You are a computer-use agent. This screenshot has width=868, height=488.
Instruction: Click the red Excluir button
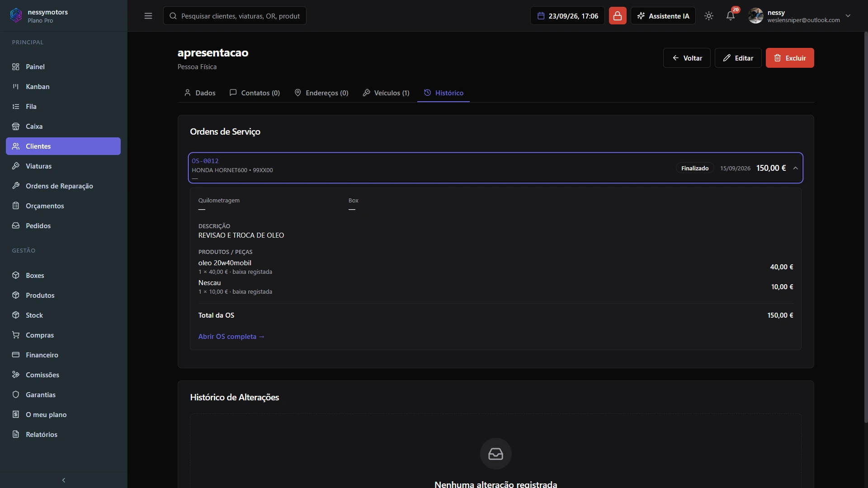[790, 58]
